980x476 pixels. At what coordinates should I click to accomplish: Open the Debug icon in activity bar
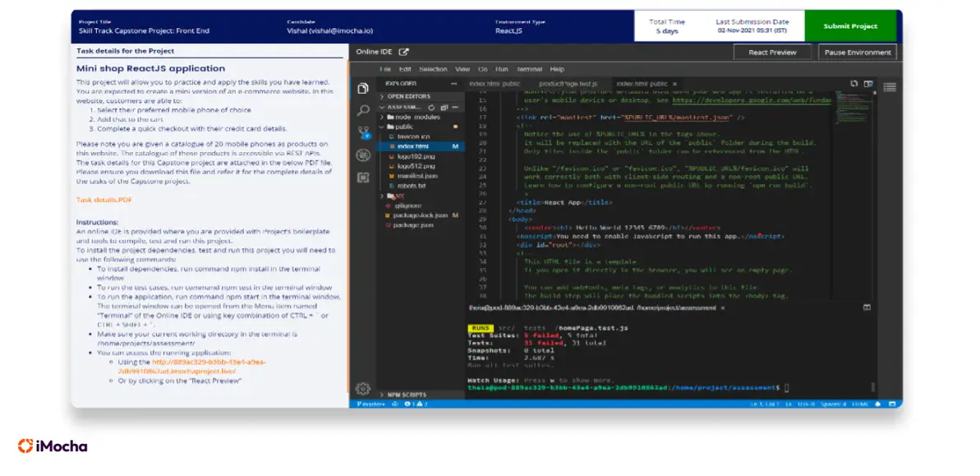363,155
